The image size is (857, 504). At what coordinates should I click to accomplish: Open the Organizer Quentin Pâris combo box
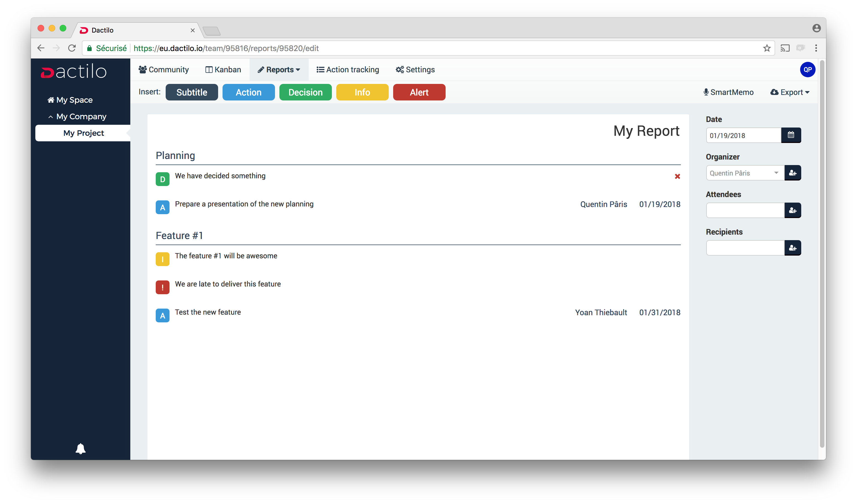pos(745,173)
